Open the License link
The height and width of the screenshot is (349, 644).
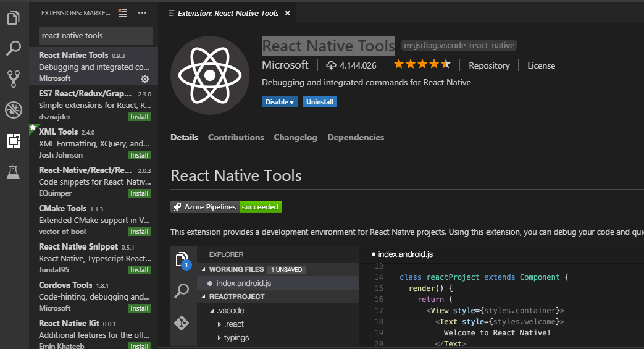click(542, 65)
